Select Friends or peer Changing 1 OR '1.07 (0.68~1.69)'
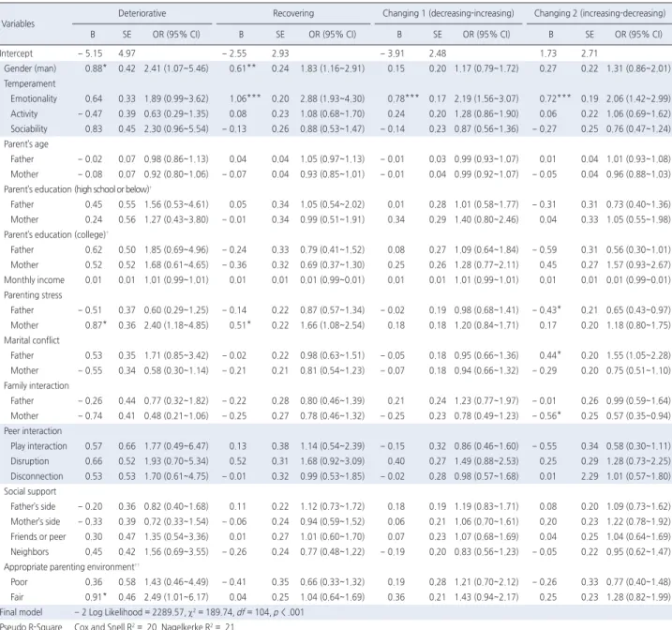This screenshot has width=672, height=630. tap(486, 536)
